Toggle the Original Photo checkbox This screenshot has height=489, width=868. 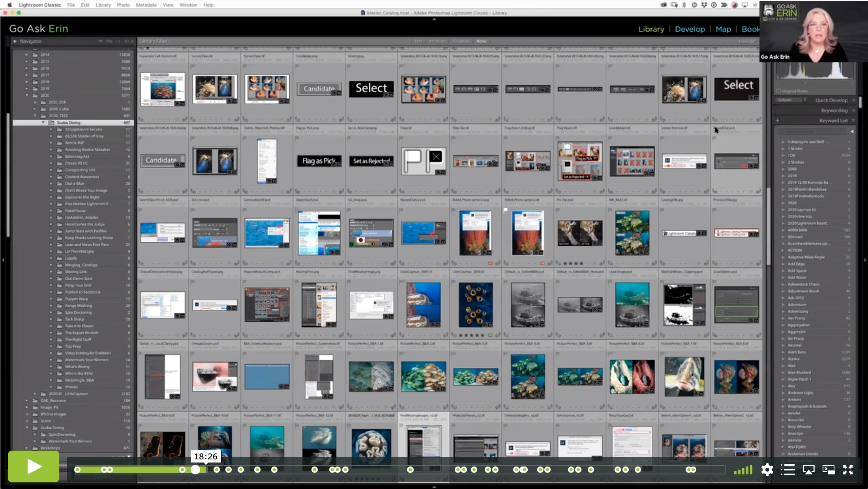coord(778,91)
